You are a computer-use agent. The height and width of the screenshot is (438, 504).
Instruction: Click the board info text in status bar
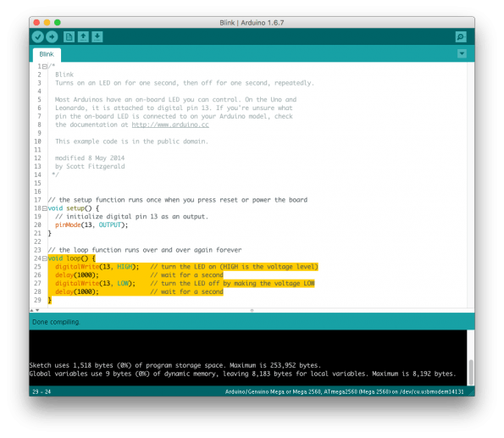344,391
